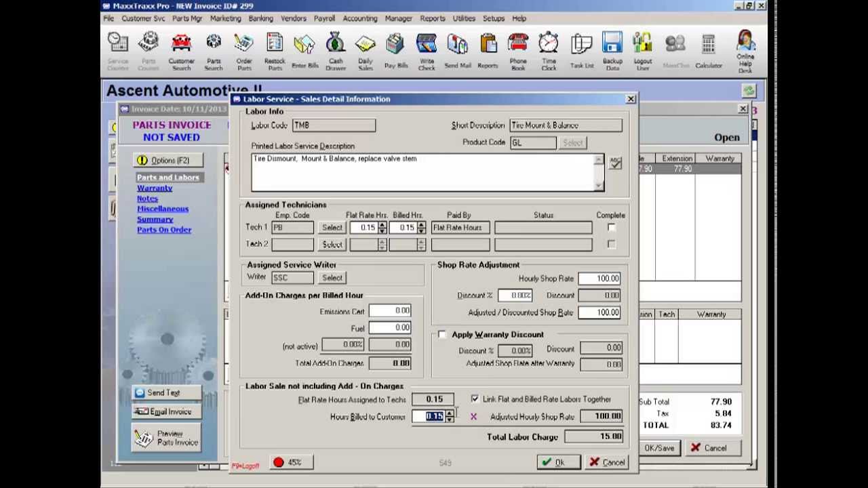Open the Summary link in the sidebar

[x=155, y=220]
